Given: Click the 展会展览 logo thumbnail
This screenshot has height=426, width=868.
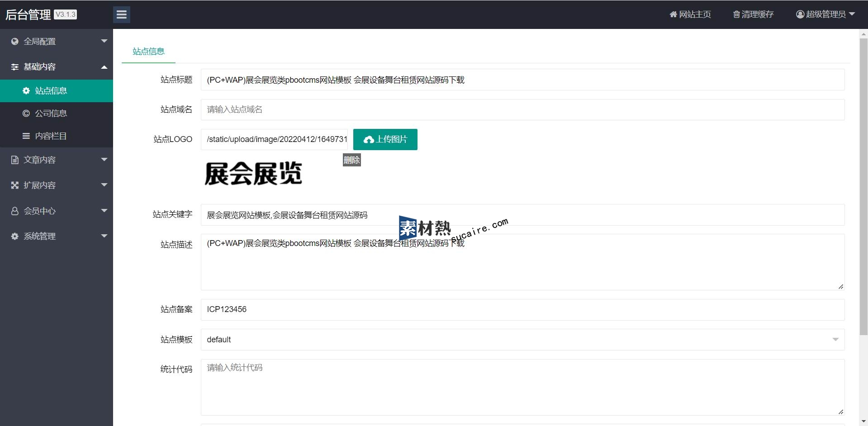Looking at the screenshot, I should pos(253,174).
